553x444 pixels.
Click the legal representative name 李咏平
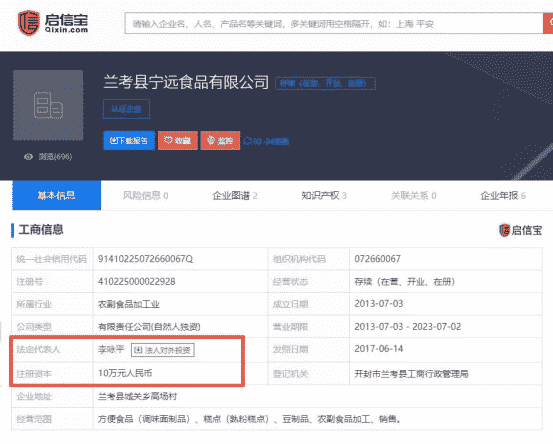(x=111, y=349)
